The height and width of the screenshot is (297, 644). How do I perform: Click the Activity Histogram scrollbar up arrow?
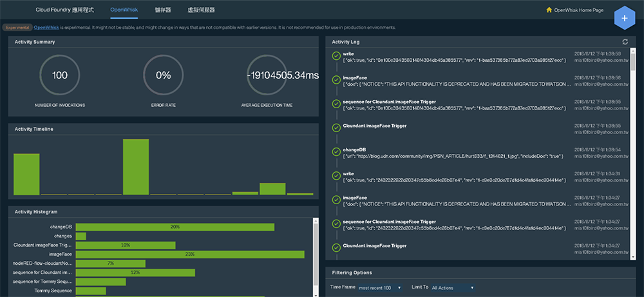[316, 221]
